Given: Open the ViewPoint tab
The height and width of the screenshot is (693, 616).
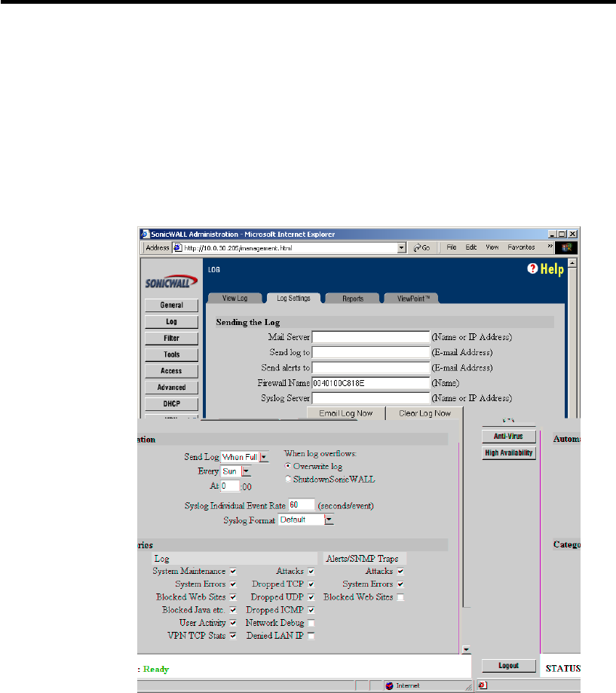Looking at the screenshot, I should pos(412,299).
